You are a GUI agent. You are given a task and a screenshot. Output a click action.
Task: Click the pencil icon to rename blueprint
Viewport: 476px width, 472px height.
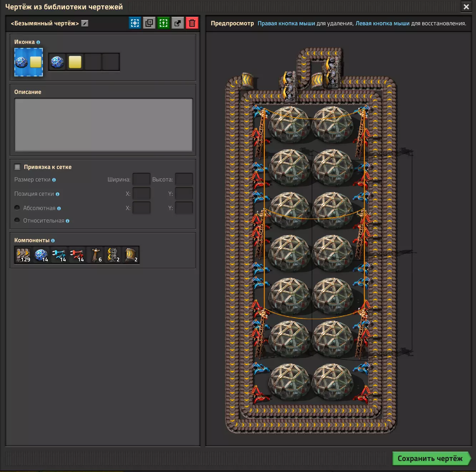85,24
